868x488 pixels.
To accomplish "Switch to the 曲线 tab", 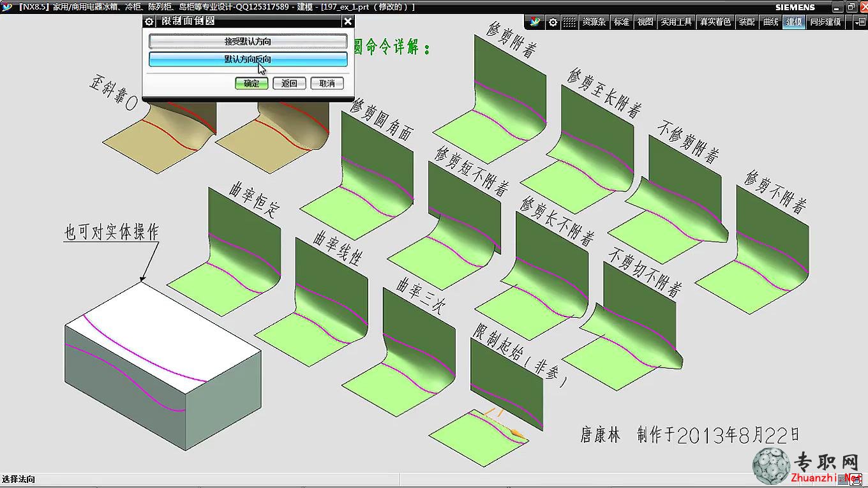I will pos(771,22).
